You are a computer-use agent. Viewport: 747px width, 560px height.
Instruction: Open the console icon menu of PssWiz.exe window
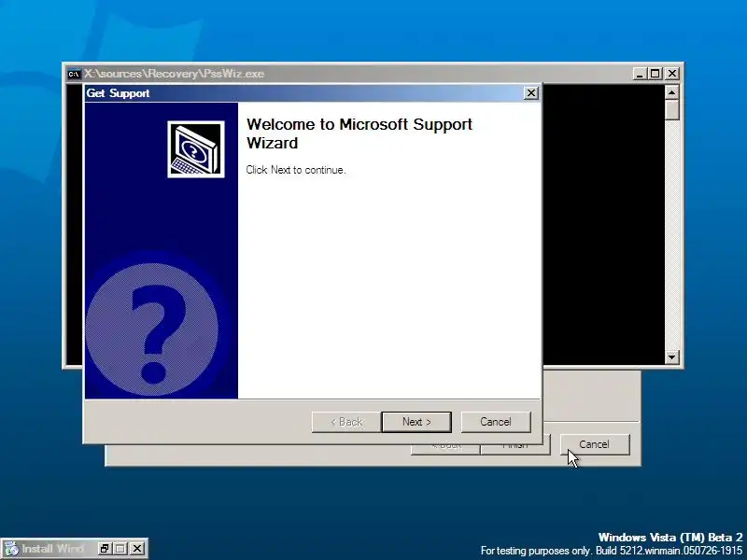coord(74,74)
